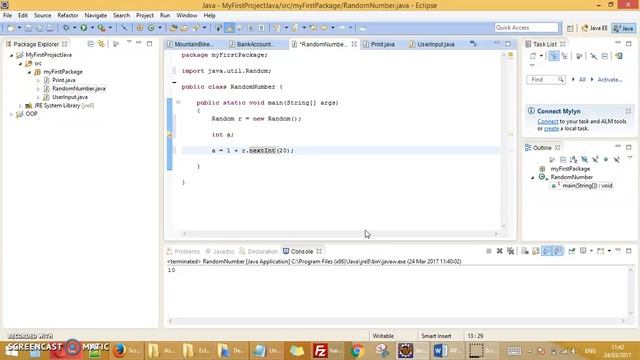
Task: Click the New file toolbar icon
Action: click(x=11, y=28)
